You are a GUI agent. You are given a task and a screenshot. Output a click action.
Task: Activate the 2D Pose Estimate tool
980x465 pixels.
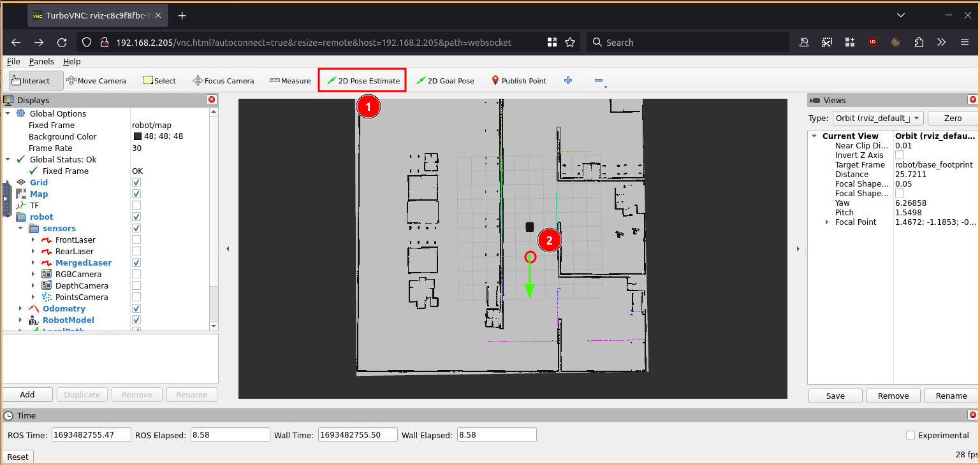pos(362,81)
